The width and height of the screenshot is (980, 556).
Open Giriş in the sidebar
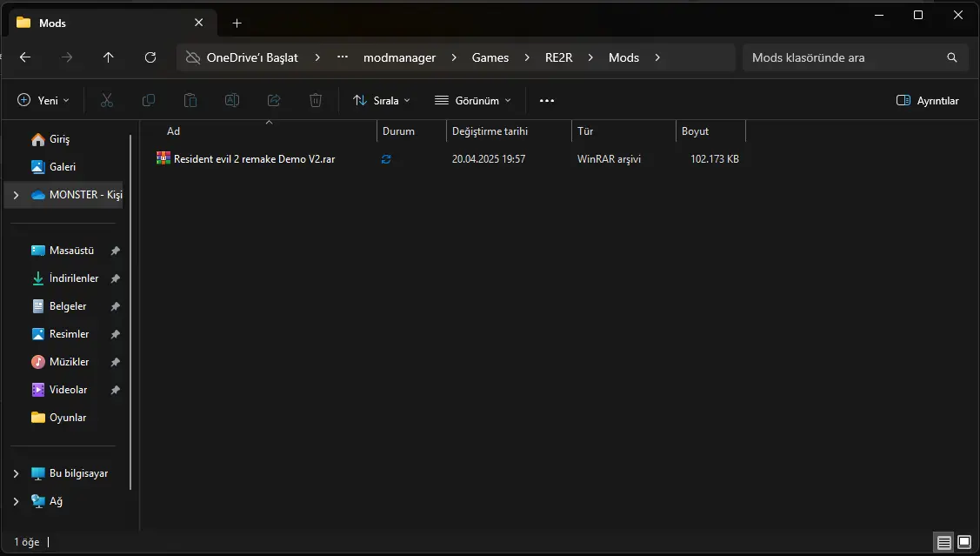click(x=59, y=139)
